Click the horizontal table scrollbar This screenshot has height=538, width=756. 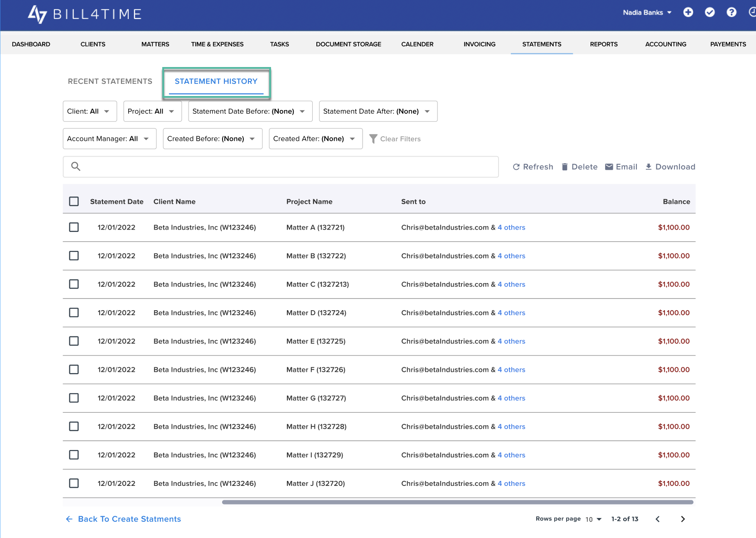[458, 502]
